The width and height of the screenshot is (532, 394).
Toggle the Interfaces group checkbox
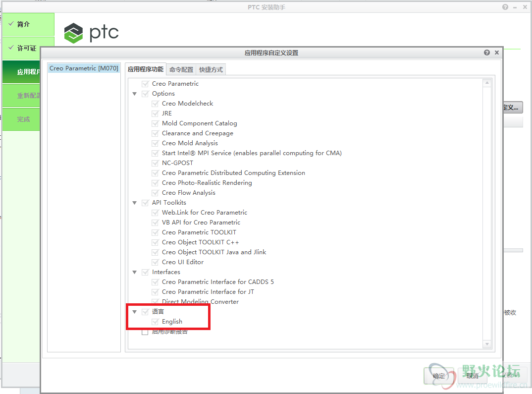(x=145, y=272)
